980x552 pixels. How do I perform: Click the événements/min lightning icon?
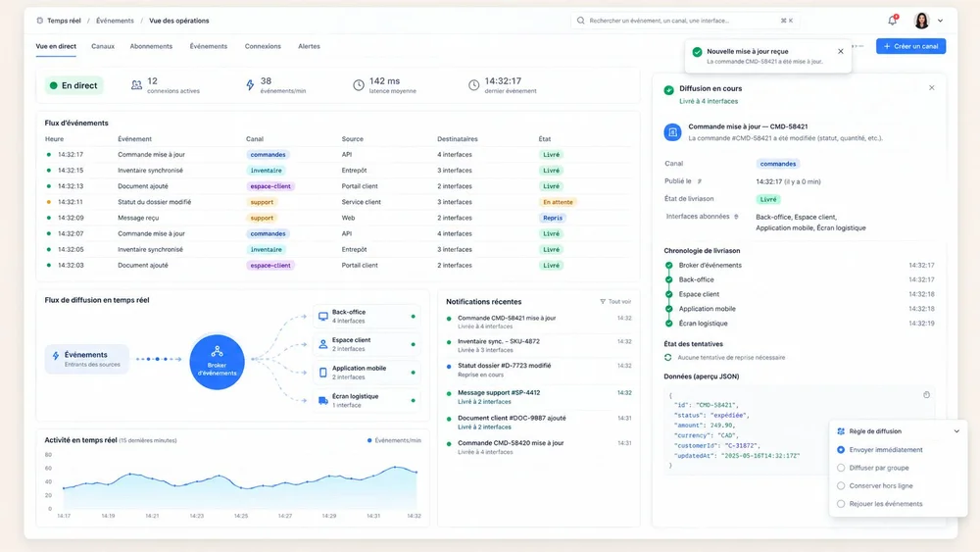[250, 85]
